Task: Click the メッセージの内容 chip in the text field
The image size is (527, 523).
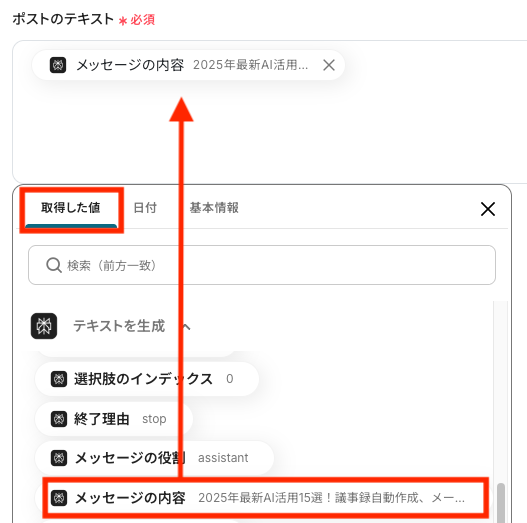Action: tap(188, 65)
